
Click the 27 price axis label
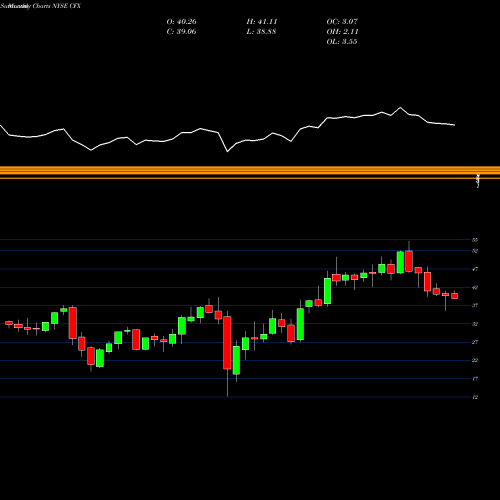(475, 342)
